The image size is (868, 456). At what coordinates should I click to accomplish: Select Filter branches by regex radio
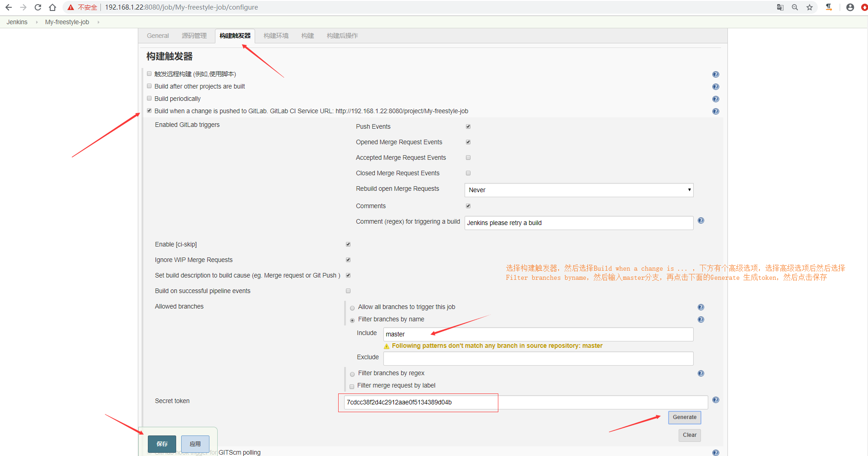click(x=352, y=374)
